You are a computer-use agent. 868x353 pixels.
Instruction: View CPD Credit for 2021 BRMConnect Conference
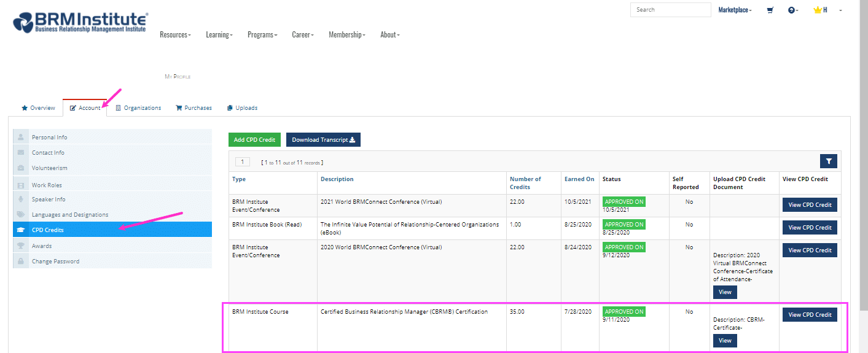(x=810, y=205)
